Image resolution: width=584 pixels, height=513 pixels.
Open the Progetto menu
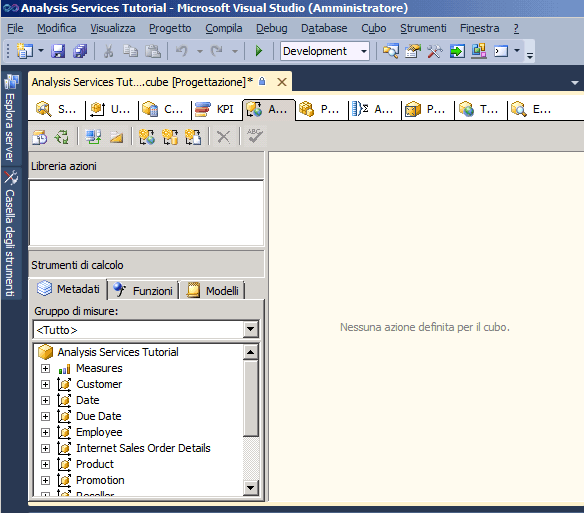coord(170,28)
